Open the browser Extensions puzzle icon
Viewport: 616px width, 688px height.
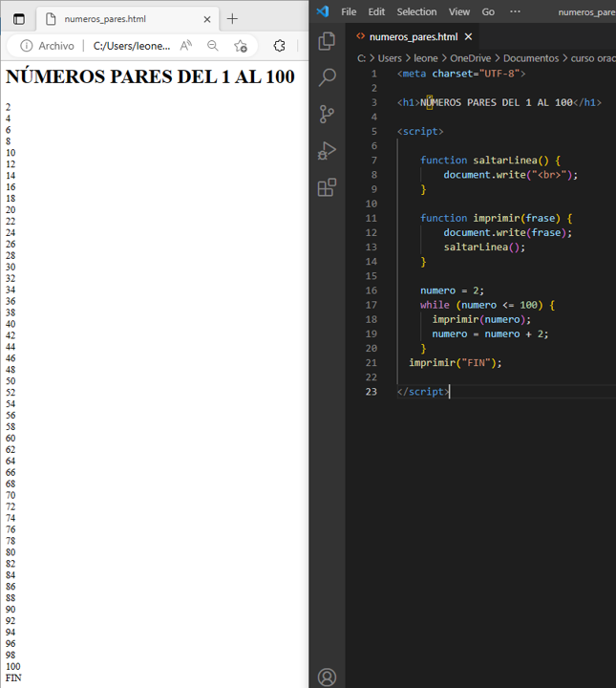279,46
